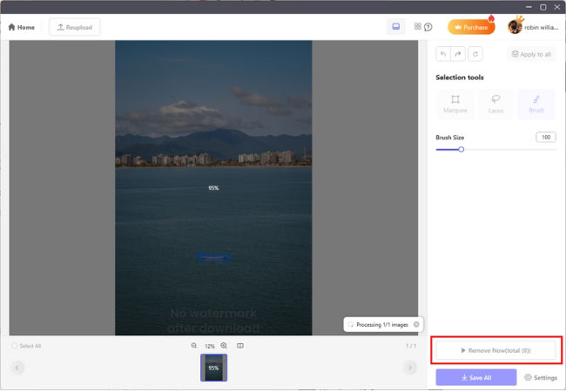Select the Lasso selection tool
The image size is (566, 392).
click(x=495, y=104)
